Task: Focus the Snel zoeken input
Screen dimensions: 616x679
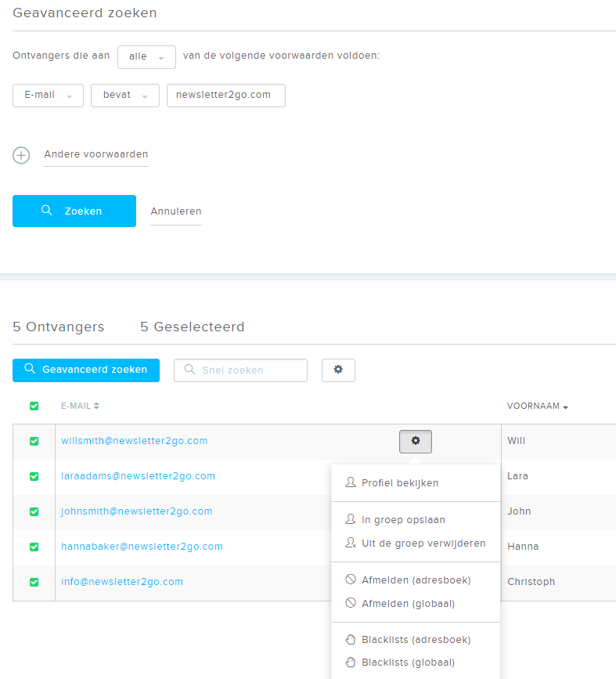Action: point(240,370)
